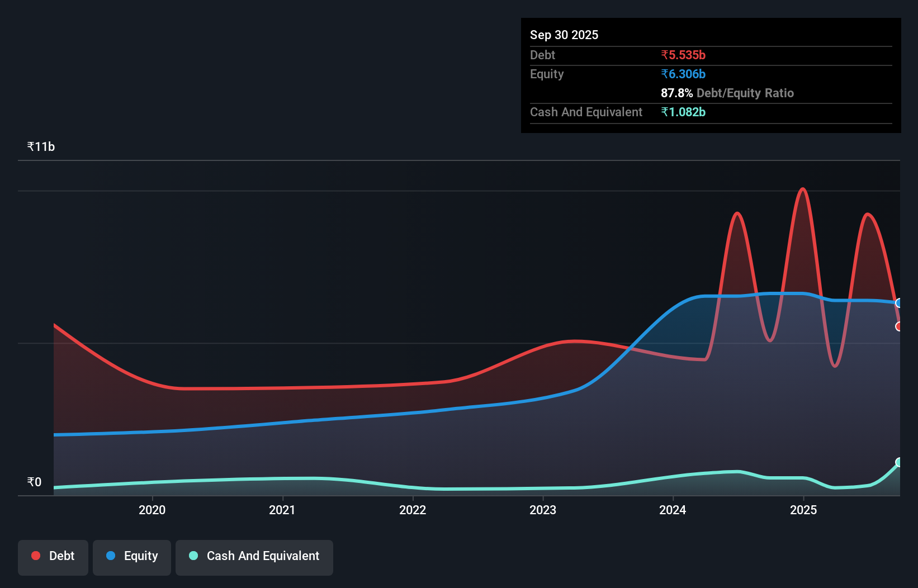Click the ₹1.082b Cash value
Image resolution: width=918 pixels, height=588 pixels.
[683, 112]
